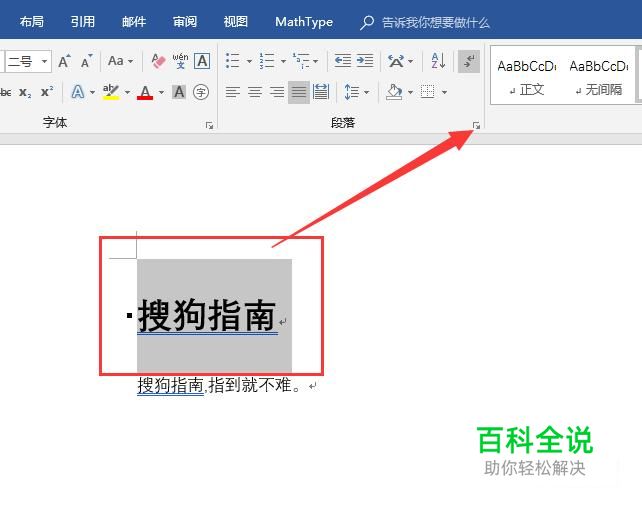
Task: Apply red font color
Action: [x=145, y=92]
